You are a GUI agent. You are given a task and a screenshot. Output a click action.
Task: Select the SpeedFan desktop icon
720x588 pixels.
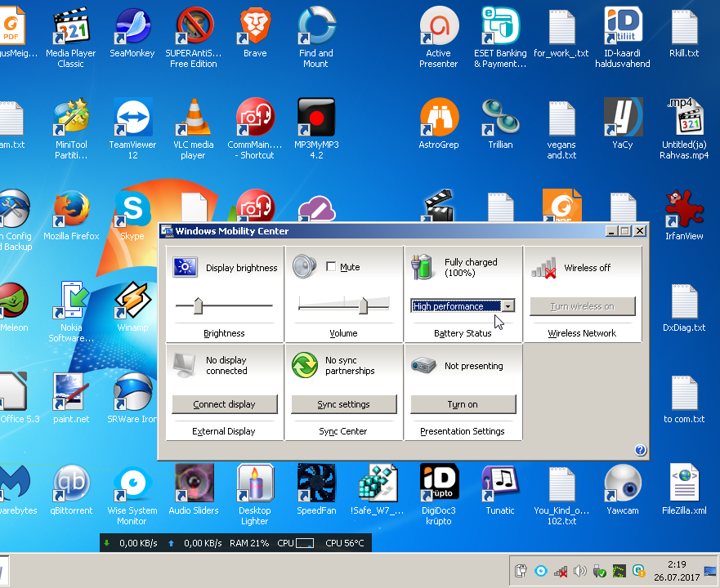coord(316,484)
